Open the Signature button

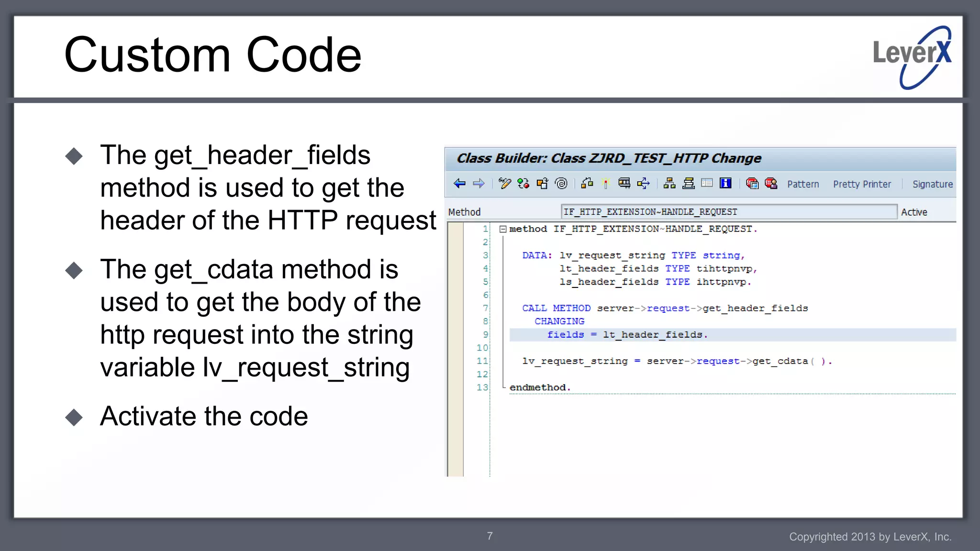coord(932,184)
